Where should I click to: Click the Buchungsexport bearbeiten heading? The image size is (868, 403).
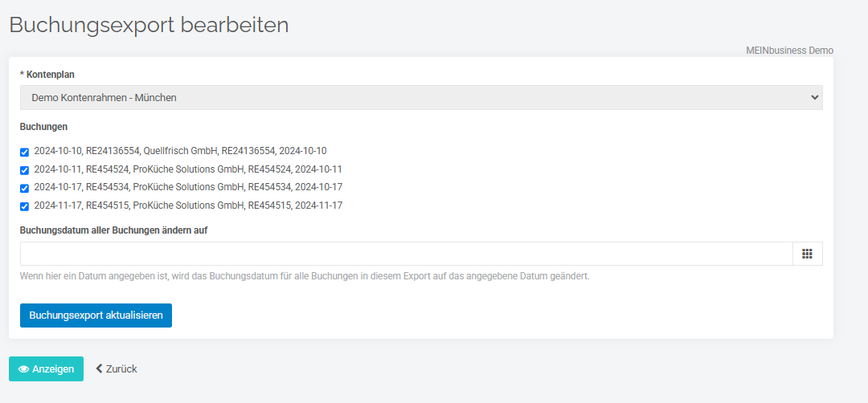tap(149, 25)
